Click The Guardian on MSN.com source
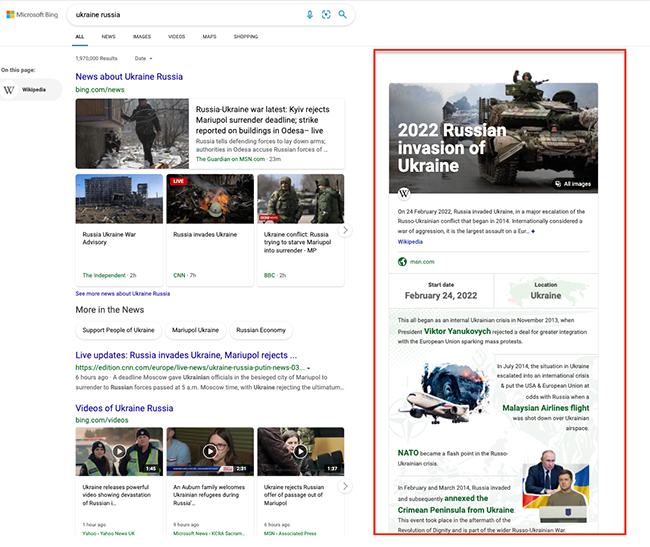 click(x=230, y=159)
